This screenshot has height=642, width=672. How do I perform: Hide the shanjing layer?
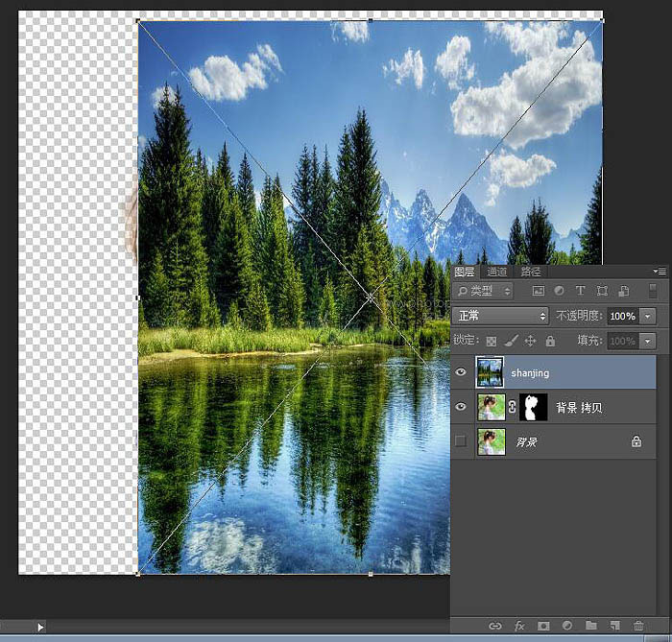point(461,371)
